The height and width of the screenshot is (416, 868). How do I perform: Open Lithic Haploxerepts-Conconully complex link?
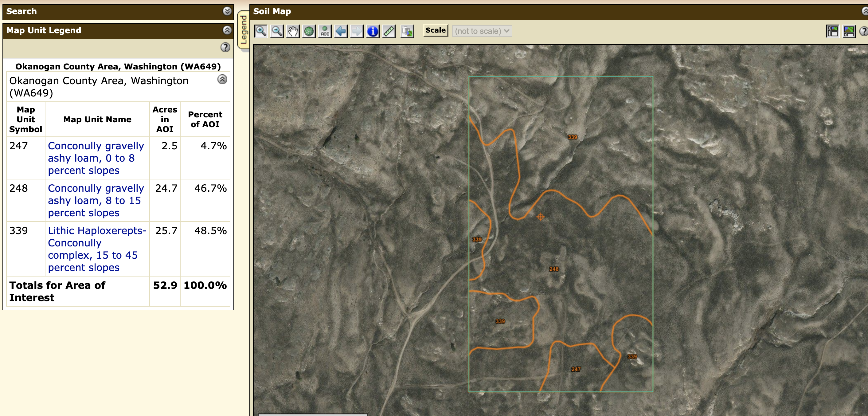(x=97, y=249)
